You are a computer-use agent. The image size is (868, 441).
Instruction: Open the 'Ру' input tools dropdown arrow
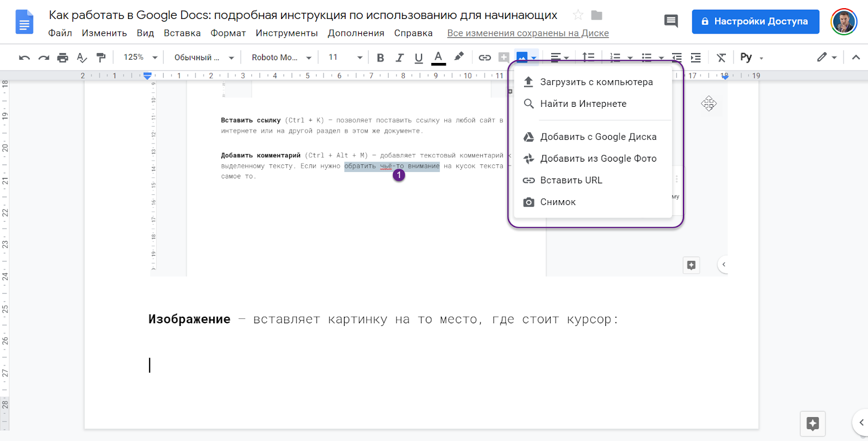click(761, 58)
